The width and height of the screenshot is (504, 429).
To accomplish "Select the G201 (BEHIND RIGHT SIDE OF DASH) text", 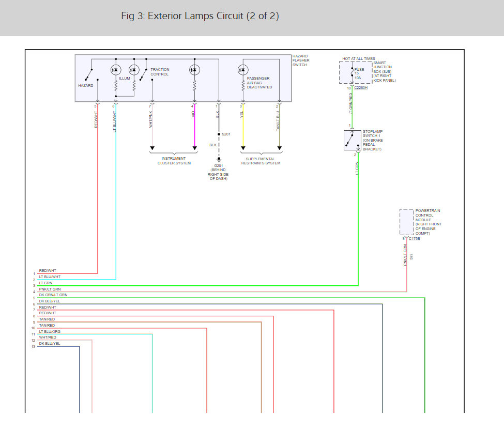I will [x=218, y=172].
